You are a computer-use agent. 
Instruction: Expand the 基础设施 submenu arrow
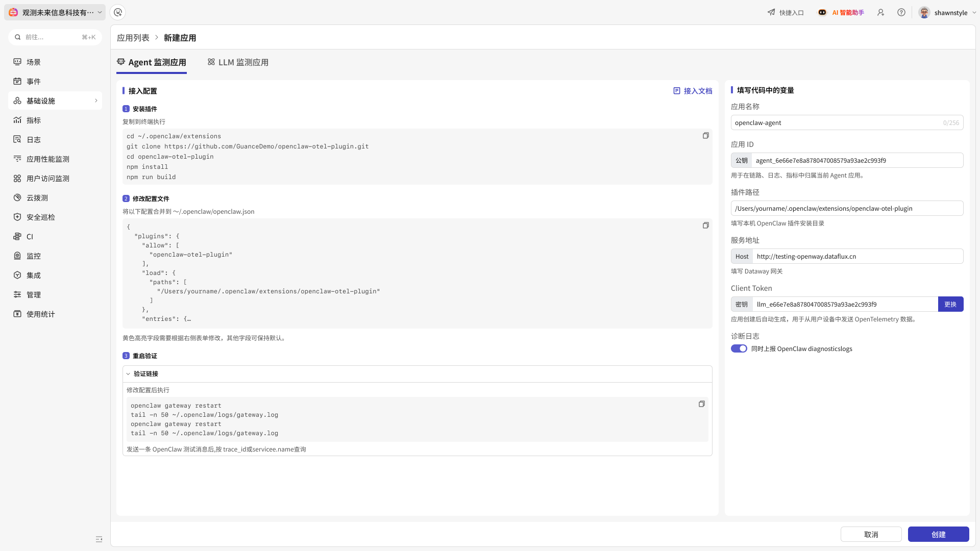tap(96, 101)
